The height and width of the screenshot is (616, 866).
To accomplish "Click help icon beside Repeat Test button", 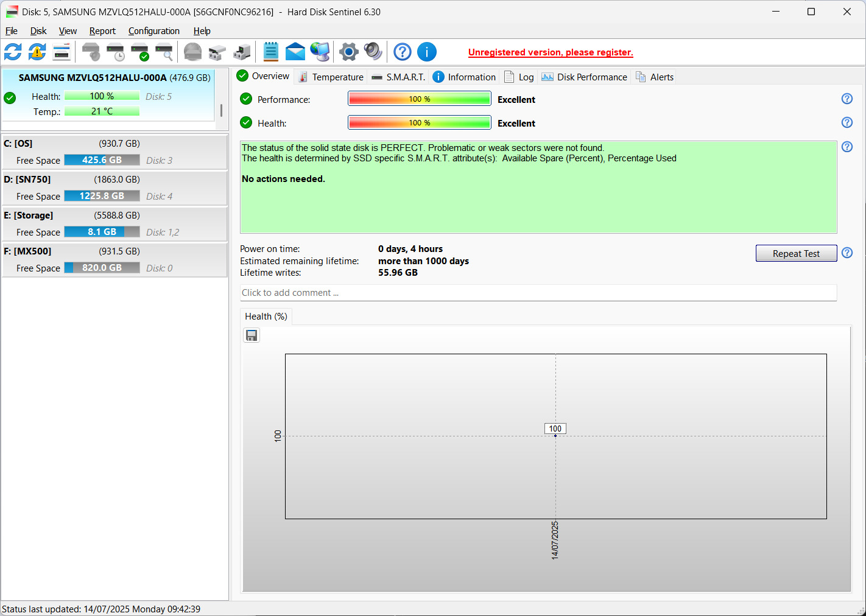I will coord(847,253).
